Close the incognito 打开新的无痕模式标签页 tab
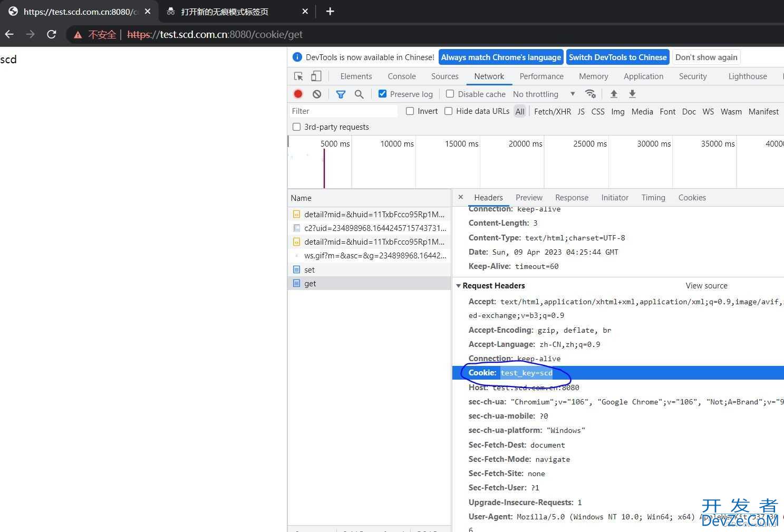The image size is (784, 532). pos(305,12)
